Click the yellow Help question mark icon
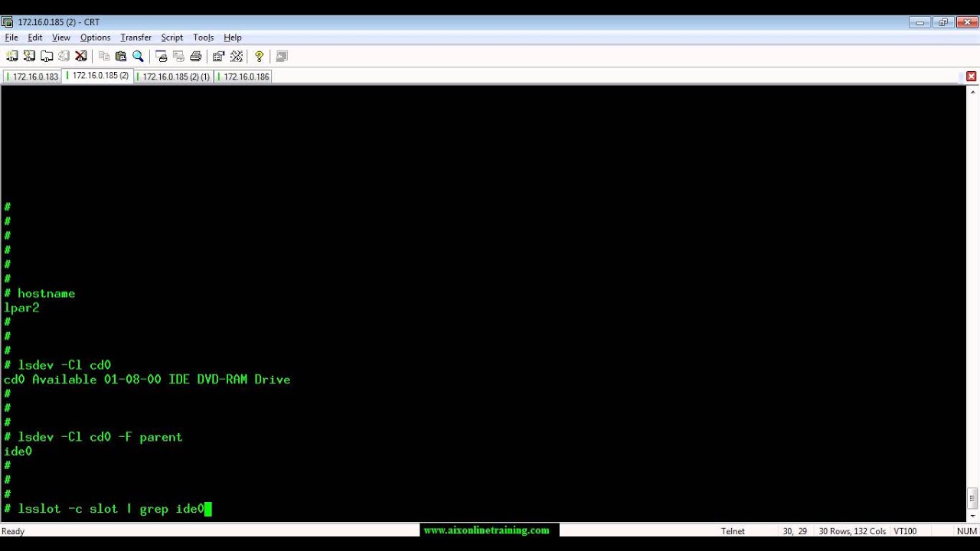The width and height of the screenshot is (980, 551). (259, 56)
